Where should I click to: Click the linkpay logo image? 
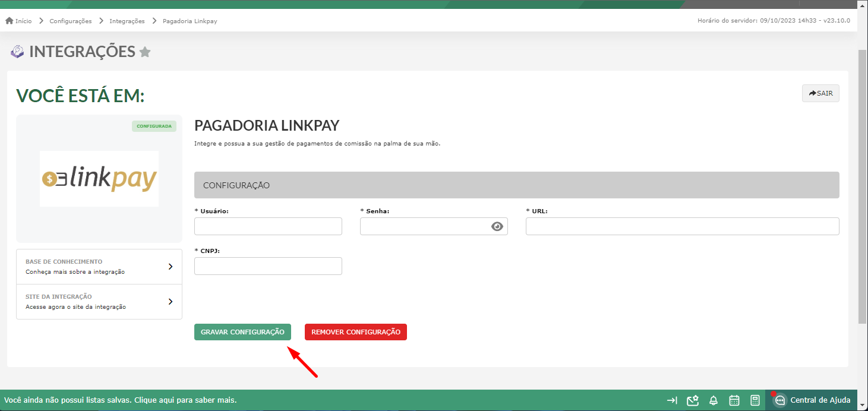(99, 179)
